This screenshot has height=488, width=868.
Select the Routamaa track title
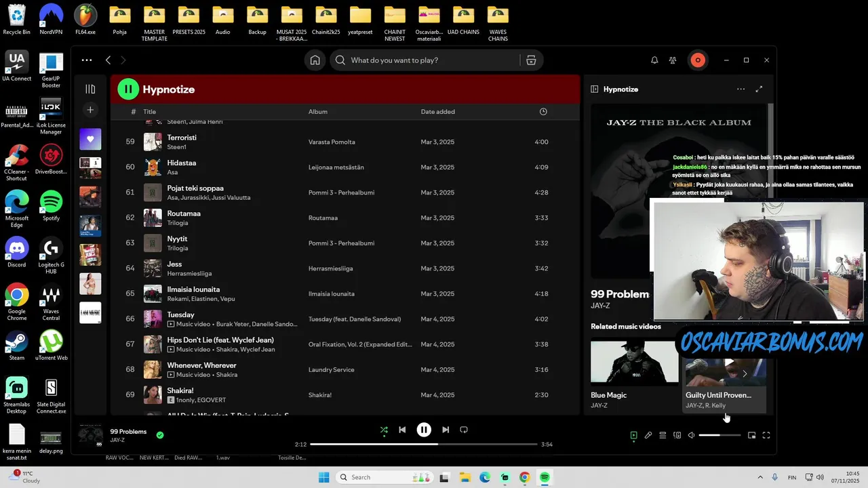point(184,213)
